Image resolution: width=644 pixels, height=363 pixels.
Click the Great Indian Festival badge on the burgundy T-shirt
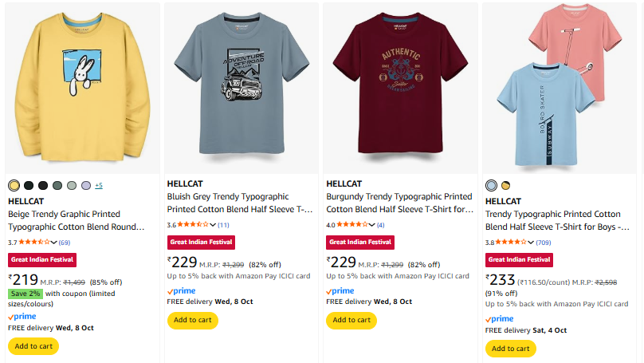360,242
